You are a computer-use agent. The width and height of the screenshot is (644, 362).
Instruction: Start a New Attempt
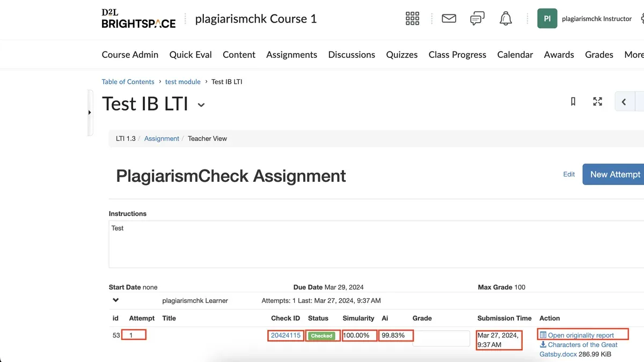[613, 174]
